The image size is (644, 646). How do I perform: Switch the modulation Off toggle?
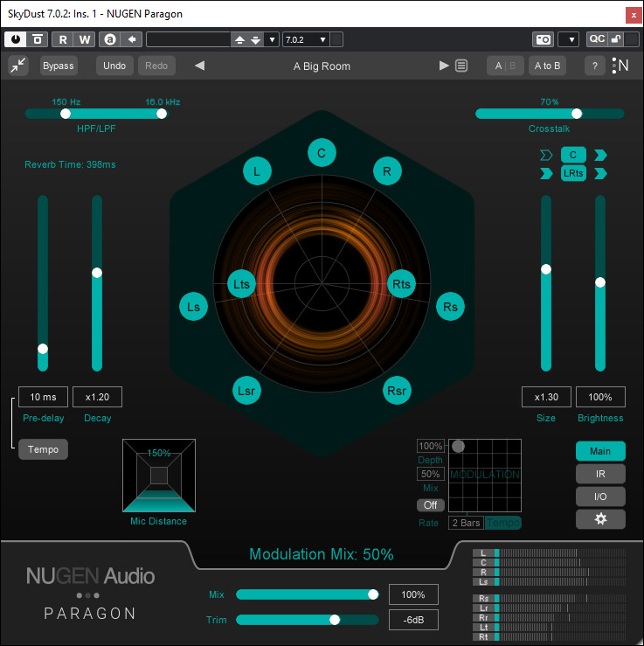(x=430, y=505)
